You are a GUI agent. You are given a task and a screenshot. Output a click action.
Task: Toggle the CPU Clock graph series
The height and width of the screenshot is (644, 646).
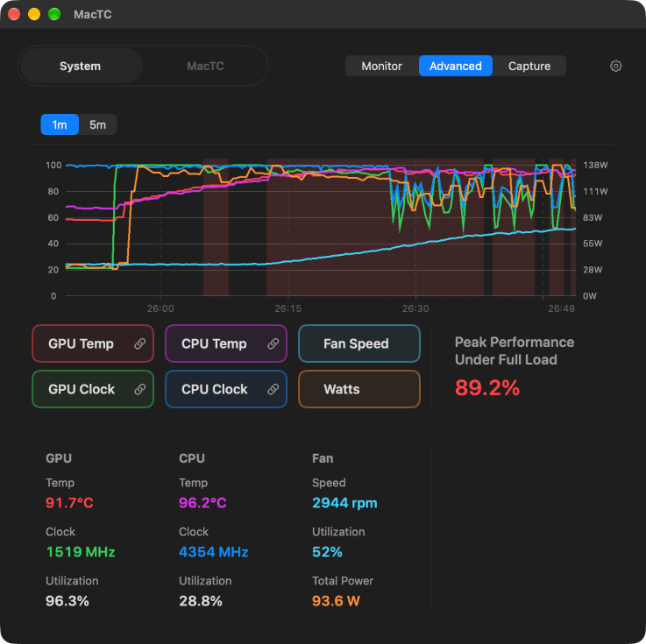pos(226,389)
